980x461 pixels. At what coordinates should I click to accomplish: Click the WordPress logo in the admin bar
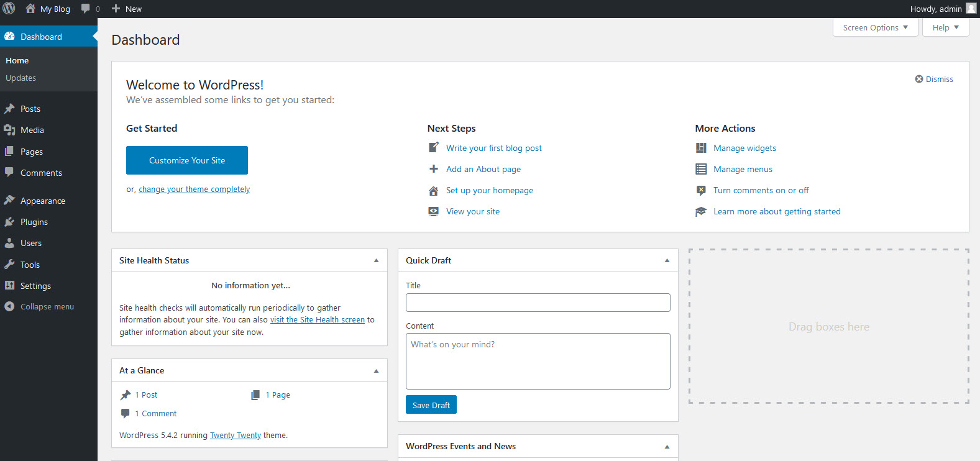click(9, 9)
